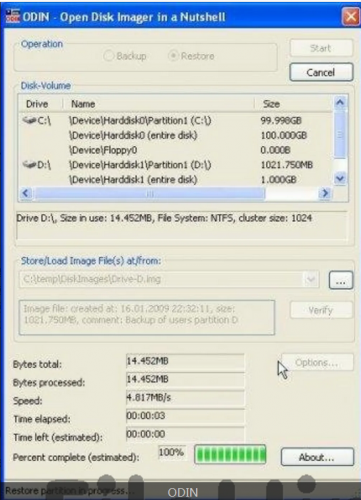
Task: Click the volume list scroll down arrow
Action: click(340, 179)
